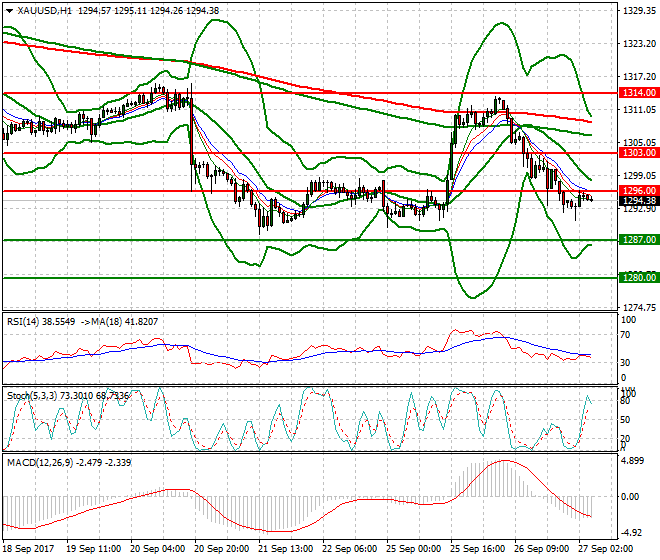Click the black 1294.38 current price tag
Screen dimensions: 660x560
pos(639,200)
